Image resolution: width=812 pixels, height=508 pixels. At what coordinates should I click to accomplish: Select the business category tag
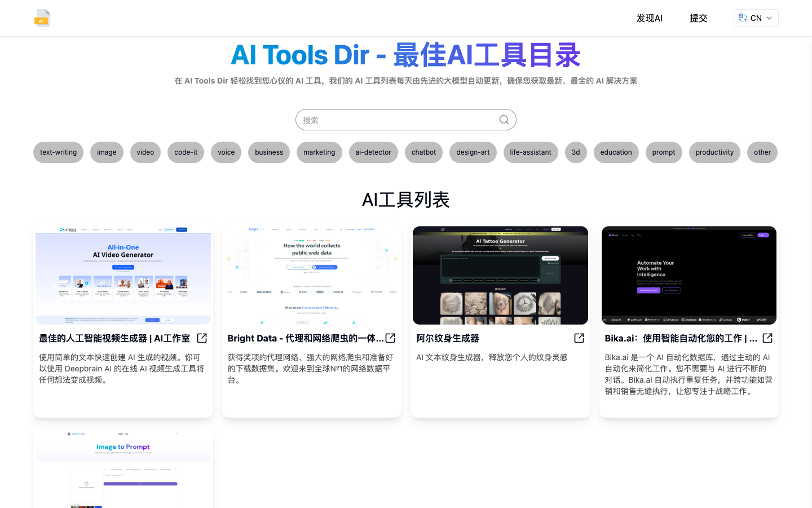point(269,152)
